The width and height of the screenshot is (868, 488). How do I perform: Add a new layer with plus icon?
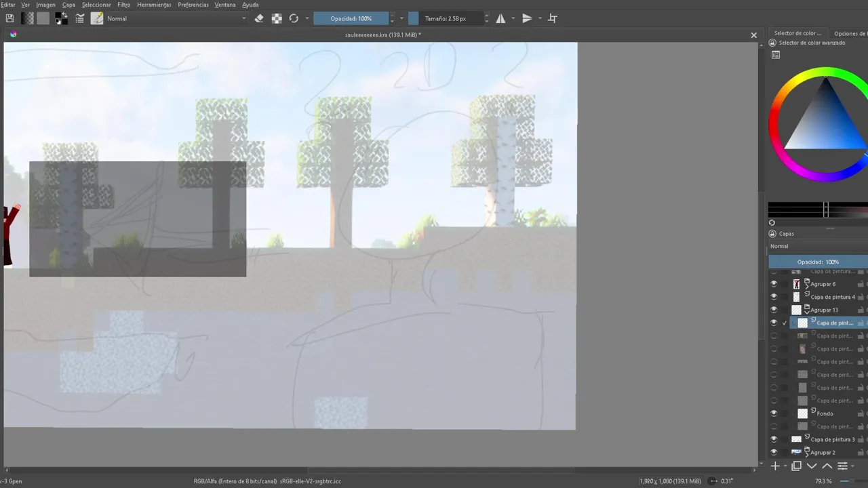[775, 466]
